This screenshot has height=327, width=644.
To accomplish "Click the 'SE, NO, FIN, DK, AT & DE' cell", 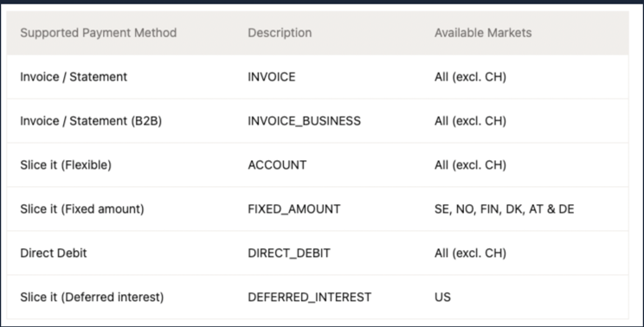I will click(x=505, y=208).
